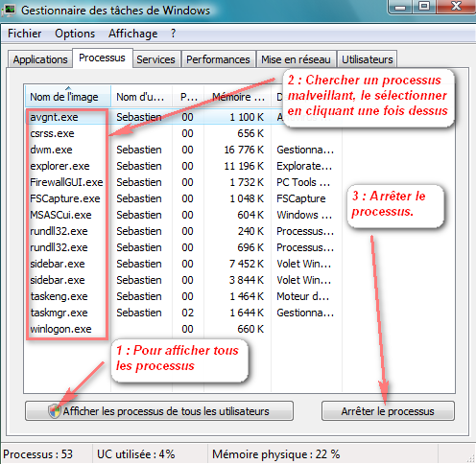Click the PC Tools description cell
Viewport: 476px width, 464px height.
pyautogui.click(x=303, y=182)
